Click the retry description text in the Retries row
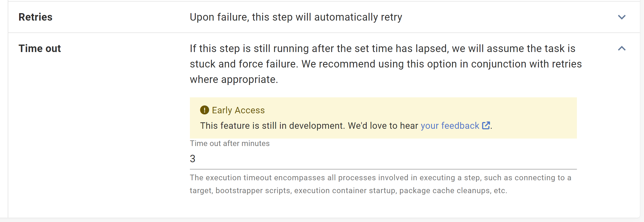 [296, 17]
